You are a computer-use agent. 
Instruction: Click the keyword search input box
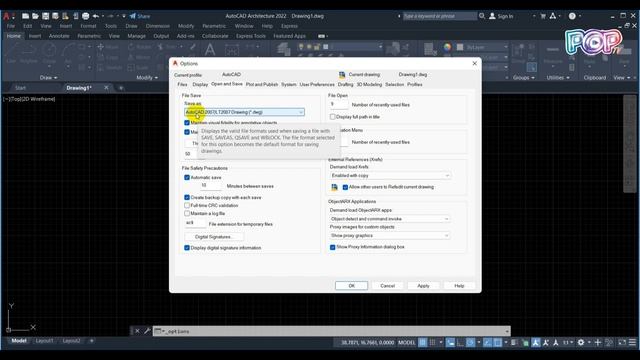click(x=440, y=16)
